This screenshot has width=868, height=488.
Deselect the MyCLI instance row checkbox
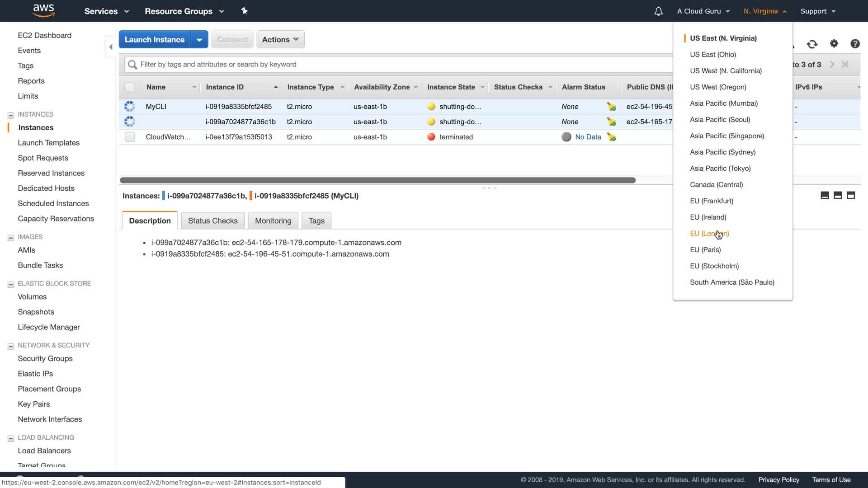[130, 107]
